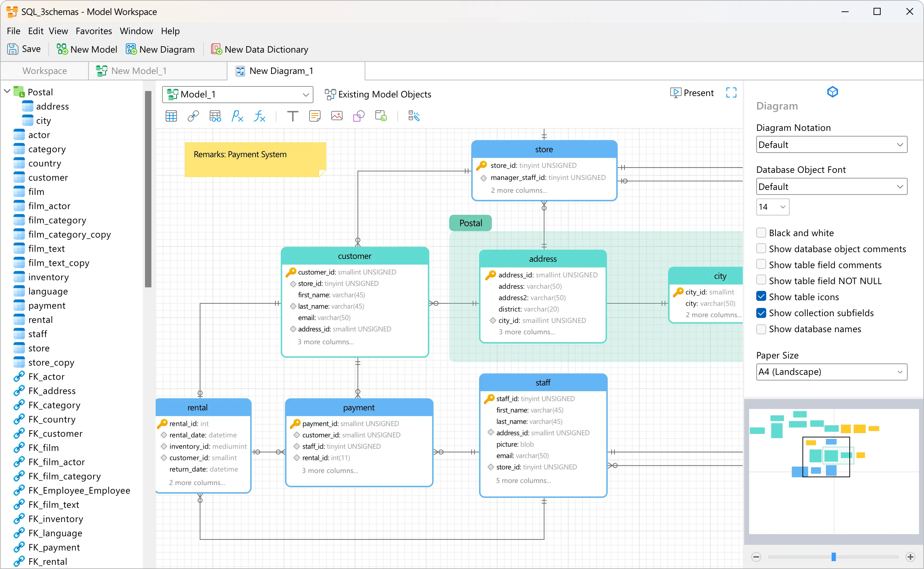Switch to the Workspace tab
This screenshot has width=924, height=569.
pos(44,71)
